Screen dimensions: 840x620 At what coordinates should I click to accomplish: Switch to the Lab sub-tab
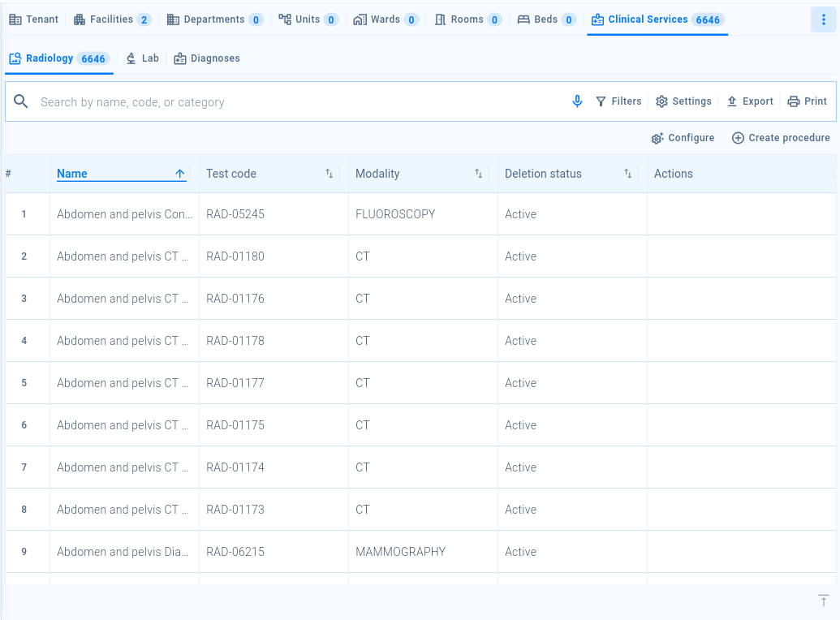pyautogui.click(x=143, y=58)
